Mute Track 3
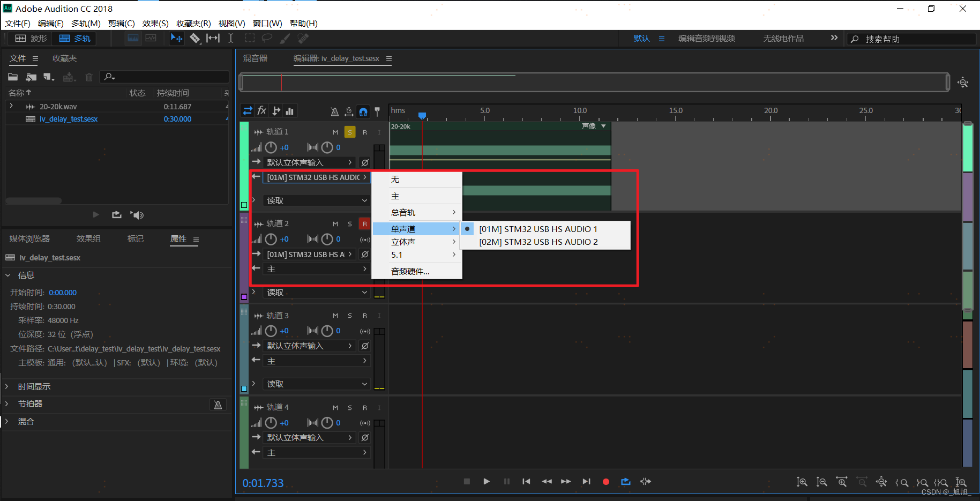 tap(335, 316)
